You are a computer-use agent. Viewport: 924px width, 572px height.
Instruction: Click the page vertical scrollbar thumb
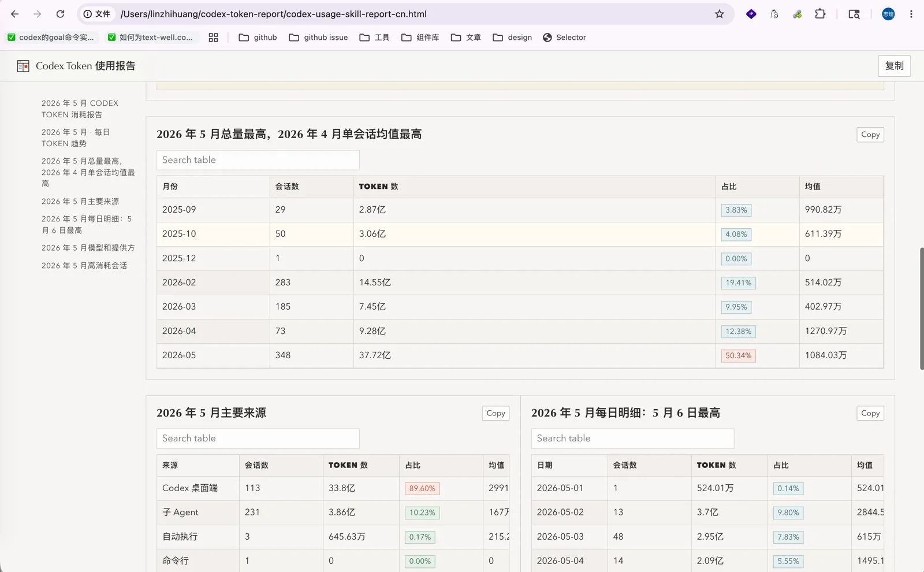pos(921,309)
